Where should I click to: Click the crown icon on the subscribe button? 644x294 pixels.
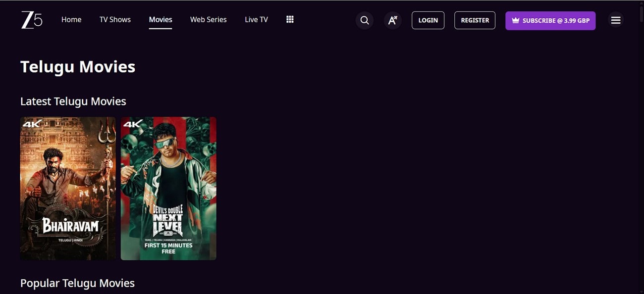click(x=515, y=20)
